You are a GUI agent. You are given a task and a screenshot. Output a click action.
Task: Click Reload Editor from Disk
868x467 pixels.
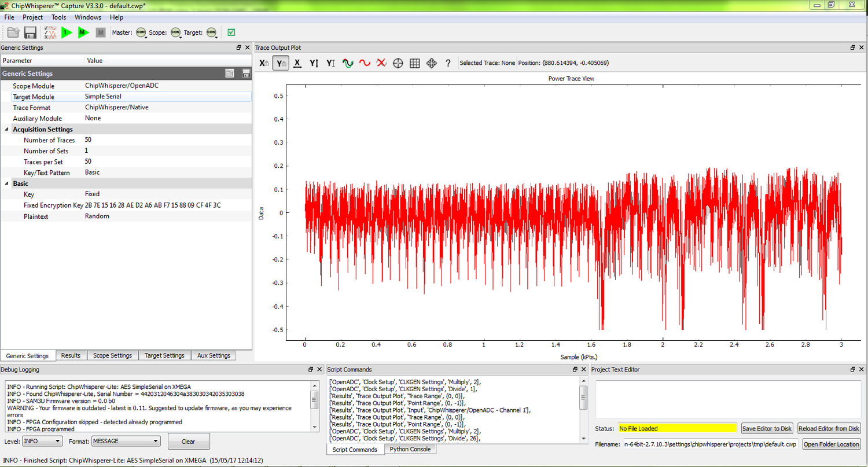[829, 428]
